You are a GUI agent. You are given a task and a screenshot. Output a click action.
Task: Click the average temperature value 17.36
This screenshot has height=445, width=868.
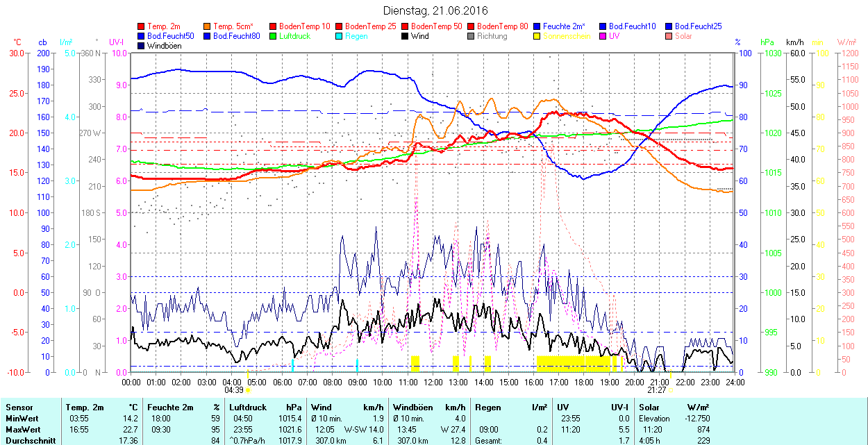pos(128,440)
